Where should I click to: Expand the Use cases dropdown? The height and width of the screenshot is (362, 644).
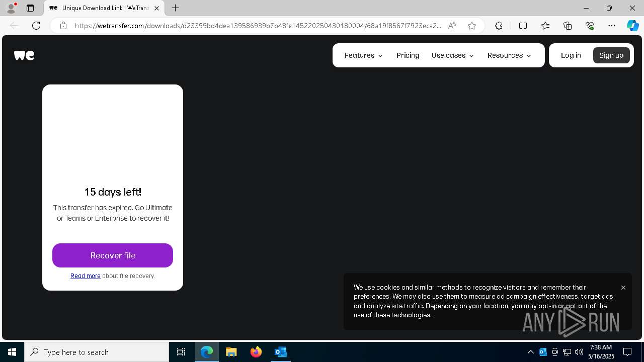(453, 55)
